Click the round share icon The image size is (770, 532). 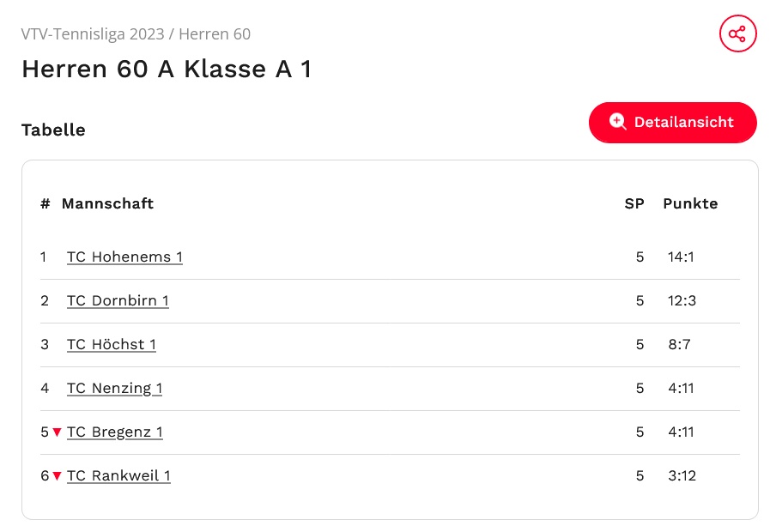click(x=737, y=34)
